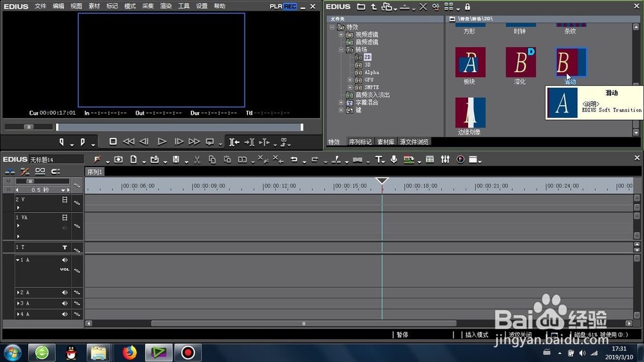
Task: Collapse audio track 1 A
Action: point(17,260)
